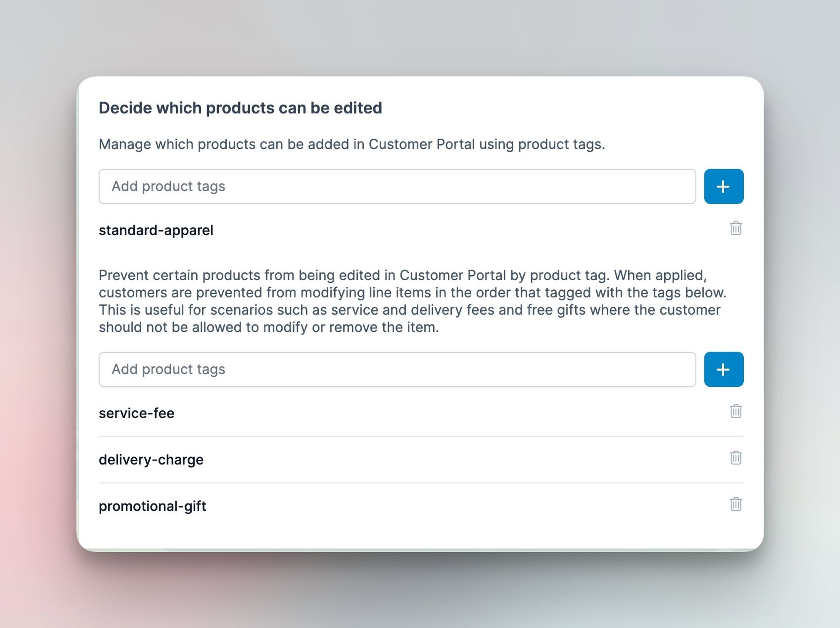Focus the top Add product tags field

pos(396,186)
